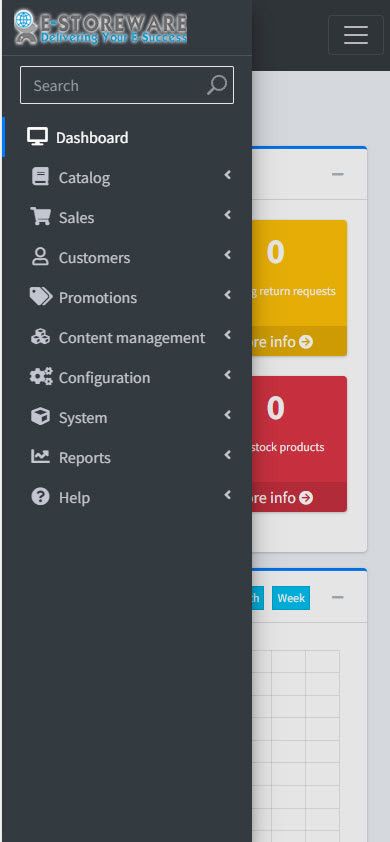Select the Week chart tab
The height and width of the screenshot is (842, 390).
coord(291,598)
